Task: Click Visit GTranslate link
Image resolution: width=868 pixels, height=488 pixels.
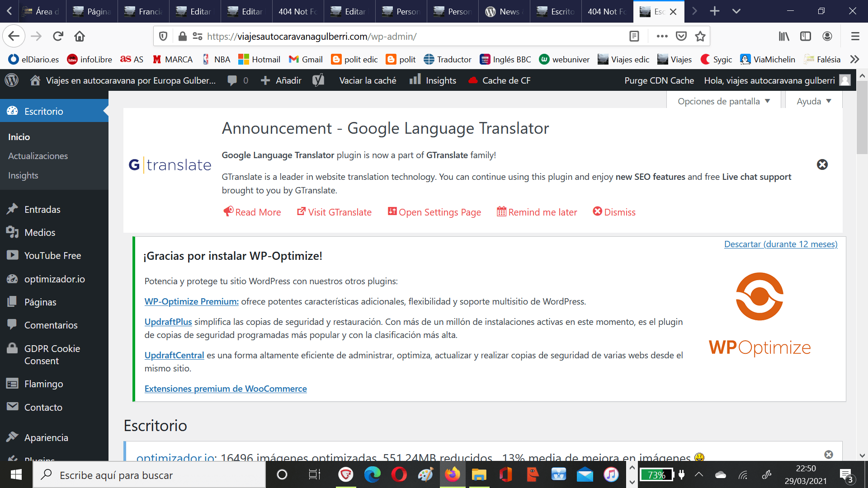Action: point(335,212)
